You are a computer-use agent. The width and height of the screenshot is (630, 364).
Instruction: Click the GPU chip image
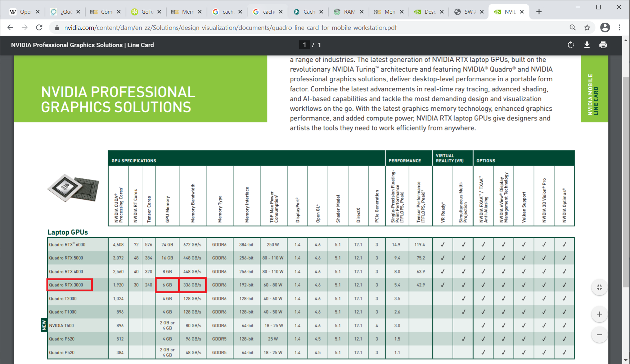coord(73,188)
